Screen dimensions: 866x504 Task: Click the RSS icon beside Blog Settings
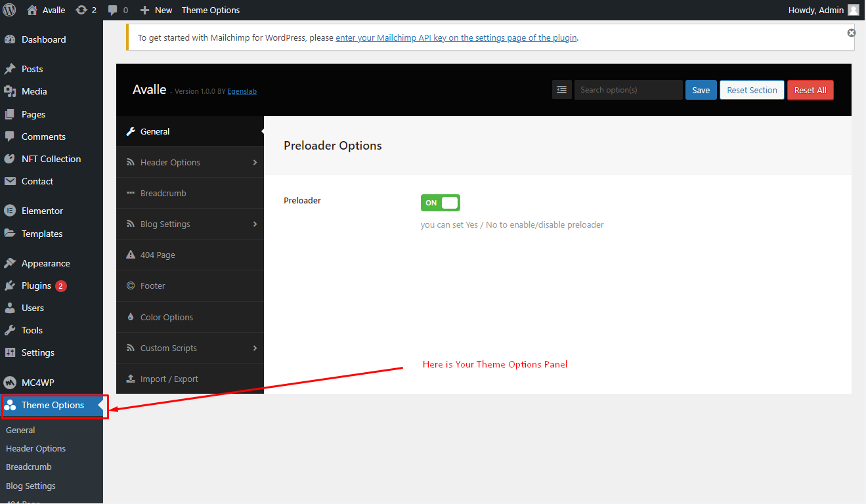pyautogui.click(x=131, y=224)
